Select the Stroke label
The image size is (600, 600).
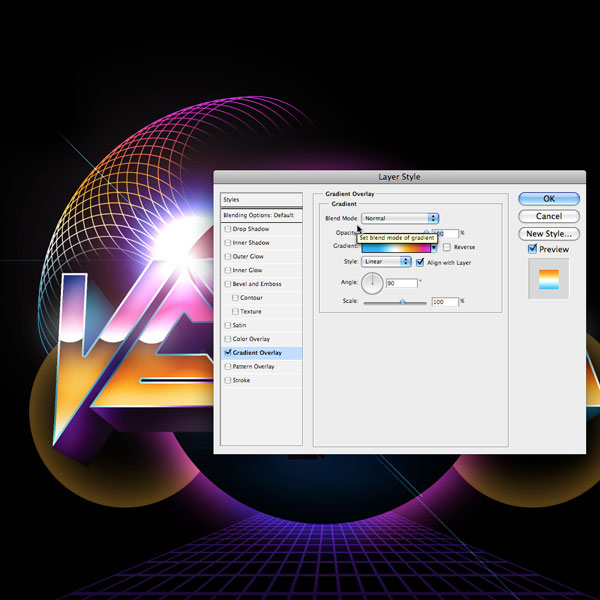[241, 380]
